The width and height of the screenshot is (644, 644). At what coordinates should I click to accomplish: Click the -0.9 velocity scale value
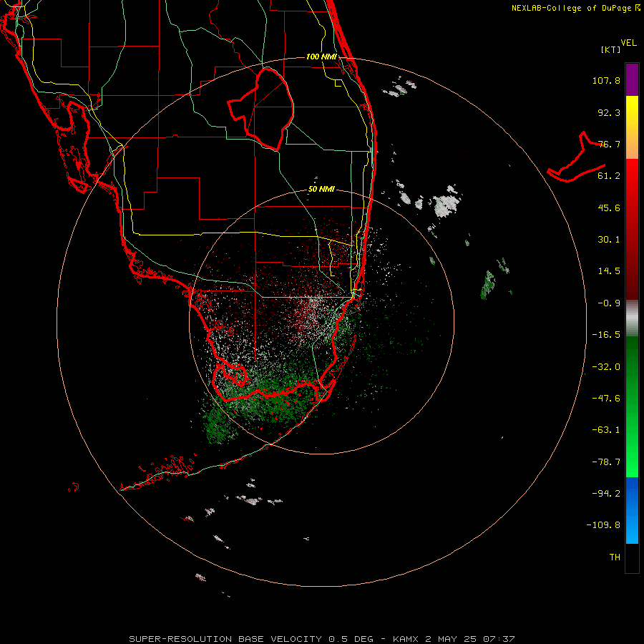(x=609, y=303)
